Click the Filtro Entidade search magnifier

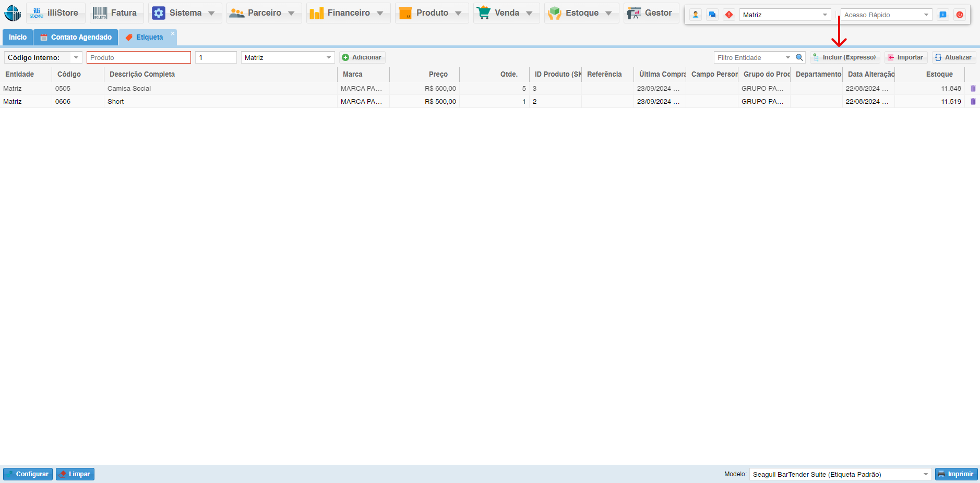tap(799, 57)
